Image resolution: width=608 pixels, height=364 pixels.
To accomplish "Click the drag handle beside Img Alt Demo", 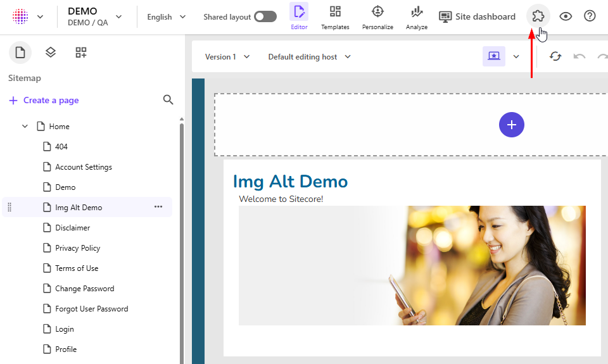I will click(9, 208).
